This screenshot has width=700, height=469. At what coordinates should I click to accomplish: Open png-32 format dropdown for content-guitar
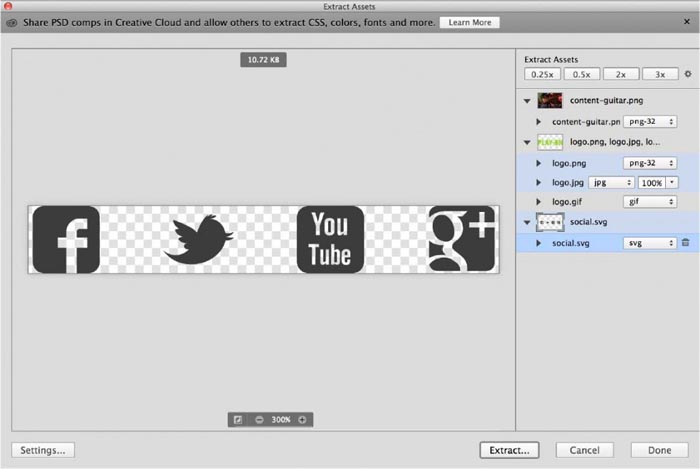[x=650, y=121]
